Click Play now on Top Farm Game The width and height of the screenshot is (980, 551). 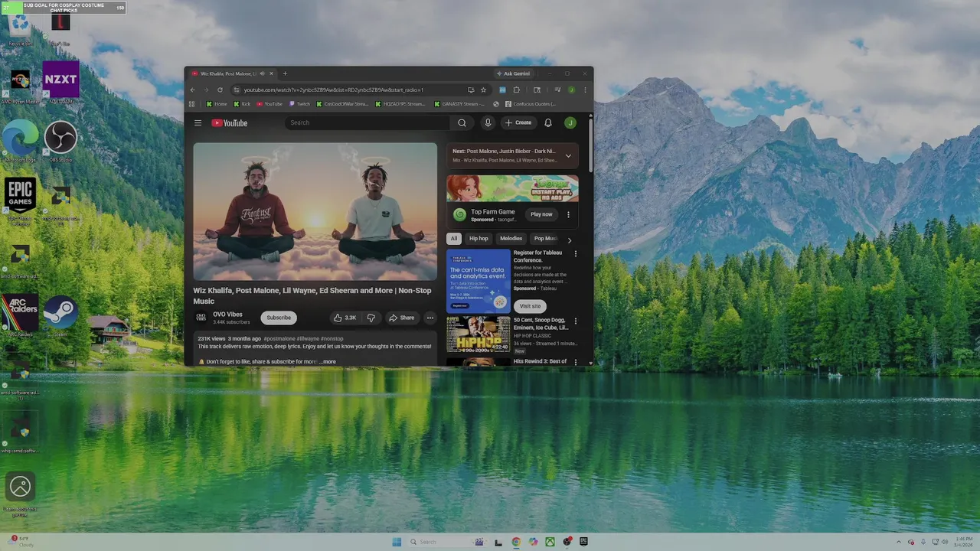541,214
